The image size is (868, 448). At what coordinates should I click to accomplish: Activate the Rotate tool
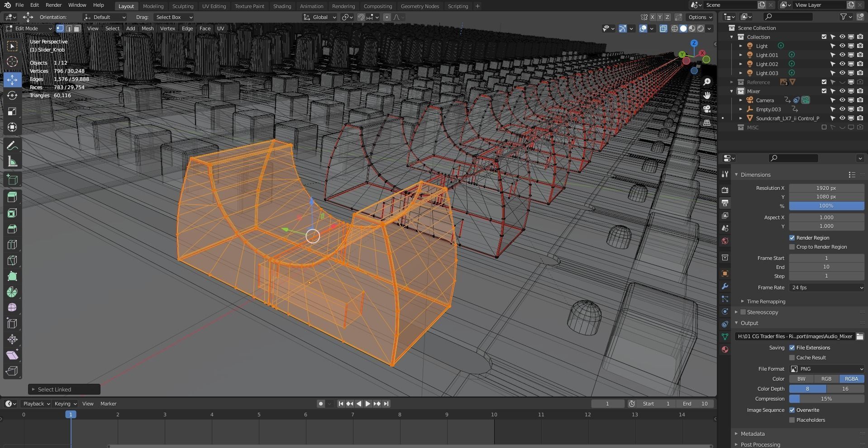pos(12,95)
